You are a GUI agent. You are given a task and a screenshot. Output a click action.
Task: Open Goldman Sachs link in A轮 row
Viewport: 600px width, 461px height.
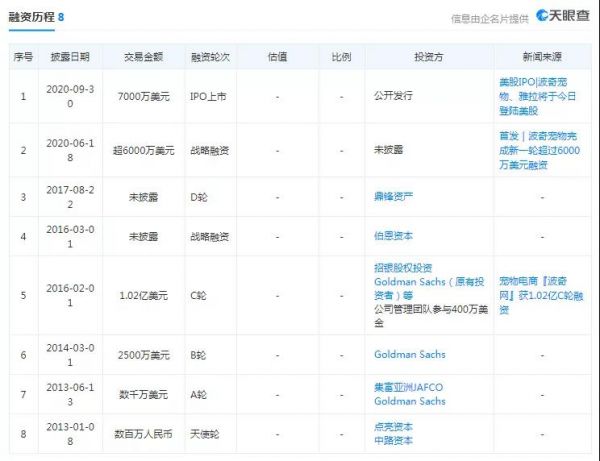pos(409,401)
